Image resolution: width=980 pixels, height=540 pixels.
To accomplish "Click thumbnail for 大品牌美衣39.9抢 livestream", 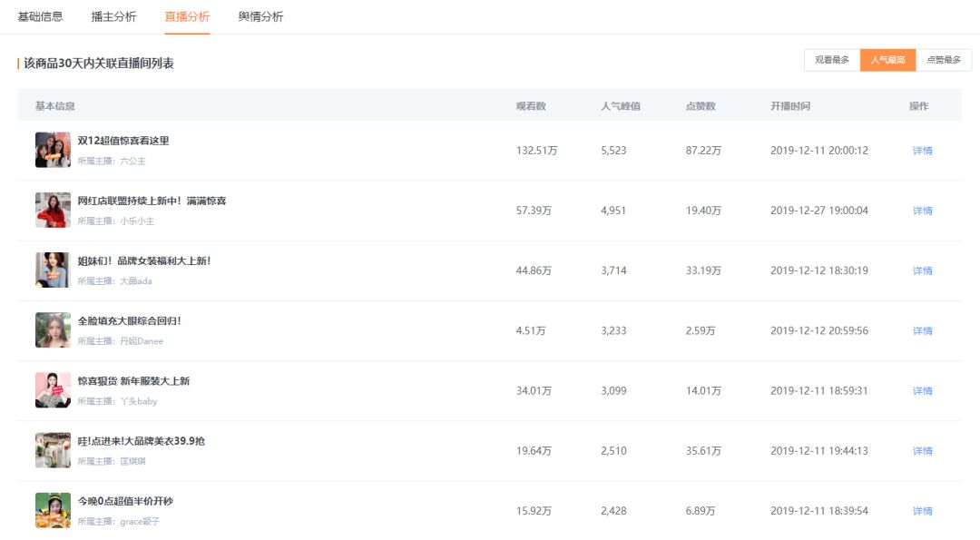I will (x=53, y=450).
